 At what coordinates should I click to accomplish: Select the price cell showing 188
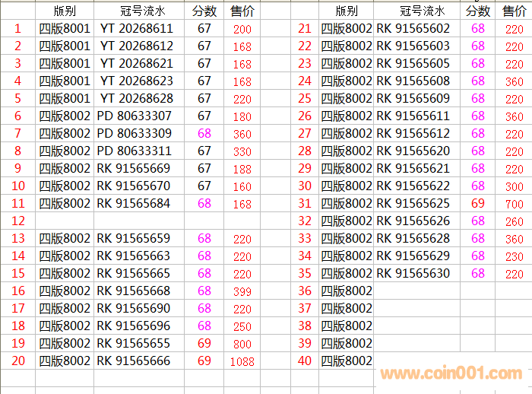242,169
